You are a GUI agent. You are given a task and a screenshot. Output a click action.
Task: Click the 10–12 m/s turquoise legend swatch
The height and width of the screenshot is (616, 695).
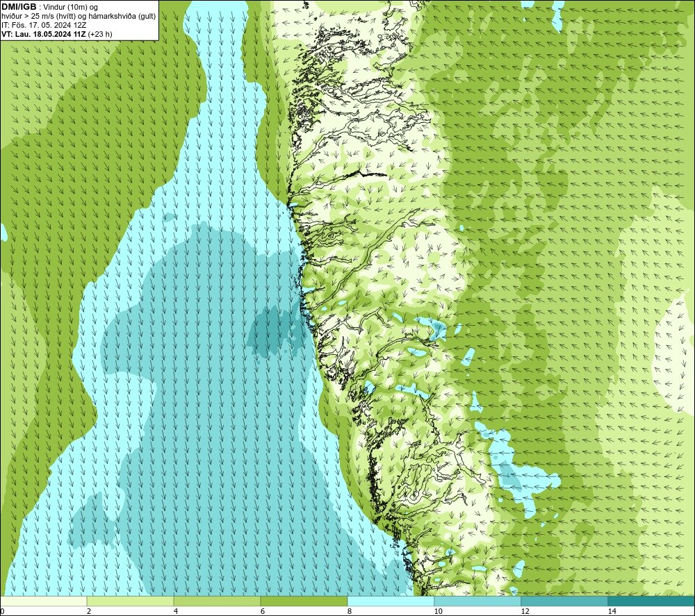[x=478, y=601]
